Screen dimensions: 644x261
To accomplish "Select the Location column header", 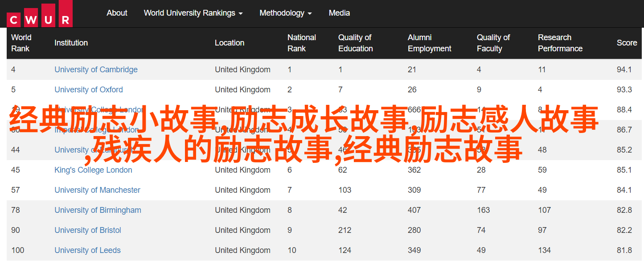I will 230,43.
